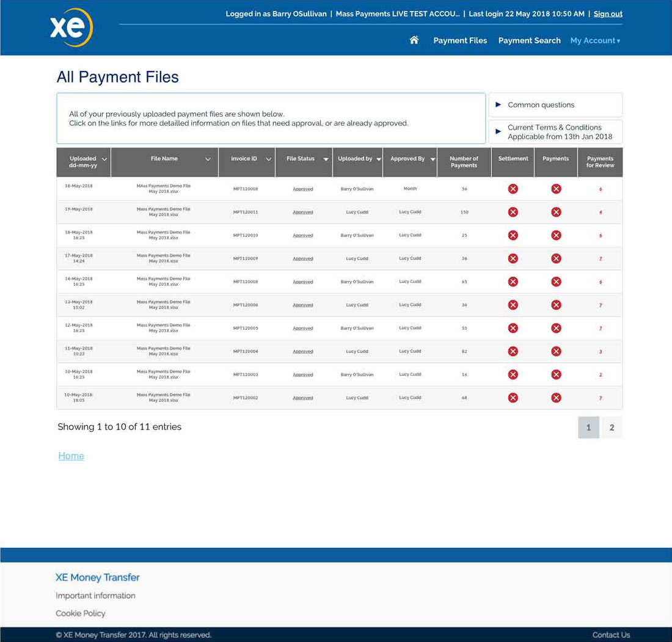Screen dimensions: 672x642
Task: Open the File Status column filter arrow
Action: click(x=326, y=159)
